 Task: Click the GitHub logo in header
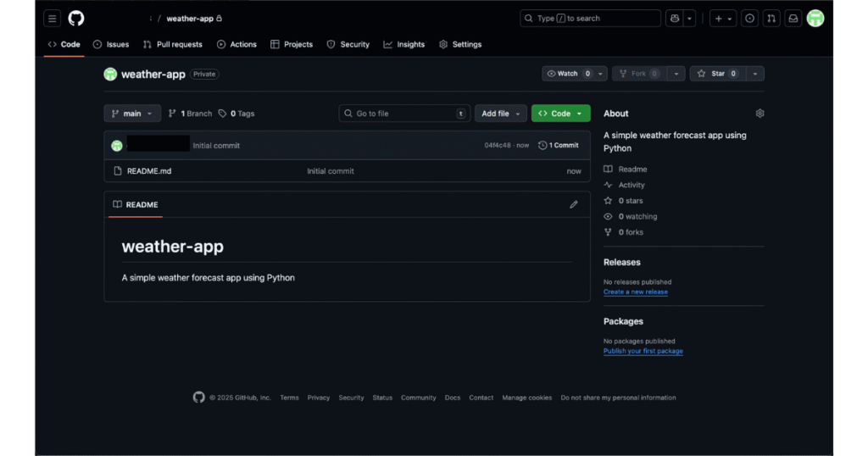tap(76, 19)
